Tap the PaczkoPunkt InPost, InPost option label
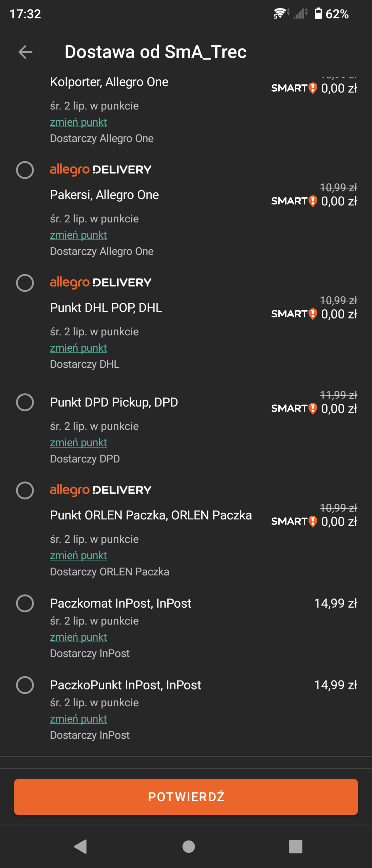This screenshot has height=868, width=372. pyautogui.click(x=125, y=685)
